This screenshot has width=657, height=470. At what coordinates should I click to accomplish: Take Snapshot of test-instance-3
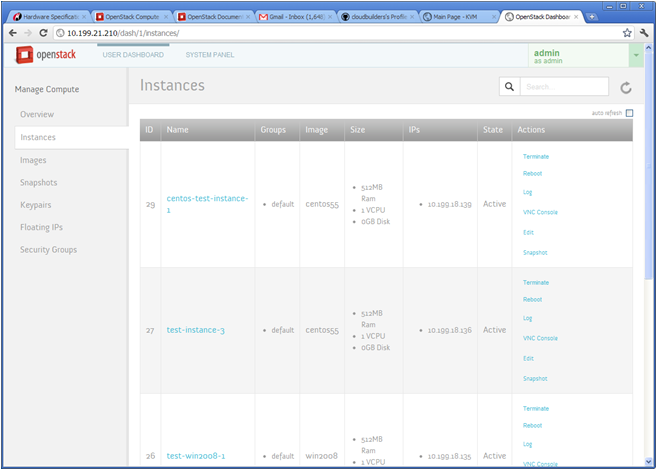pyautogui.click(x=535, y=379)
